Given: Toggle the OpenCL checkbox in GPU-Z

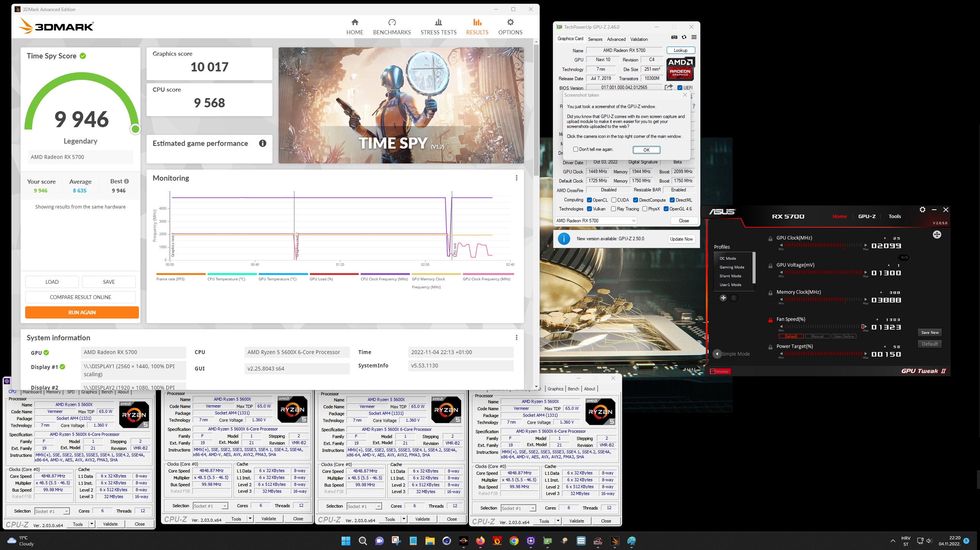Looking at the screenshot, I should point(589,200).
